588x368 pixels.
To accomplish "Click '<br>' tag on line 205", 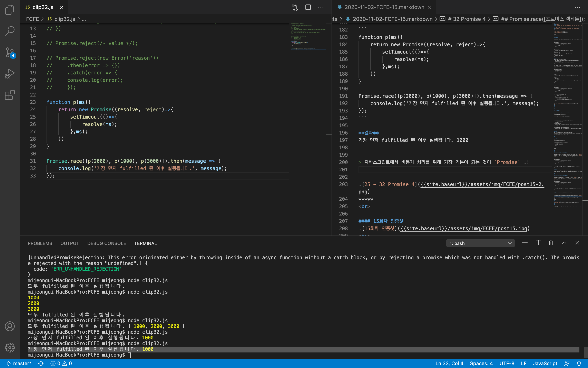I will coord(364,206).
